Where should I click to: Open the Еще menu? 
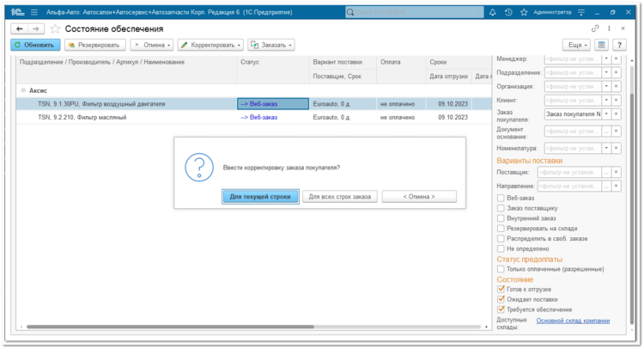point(577,45)
